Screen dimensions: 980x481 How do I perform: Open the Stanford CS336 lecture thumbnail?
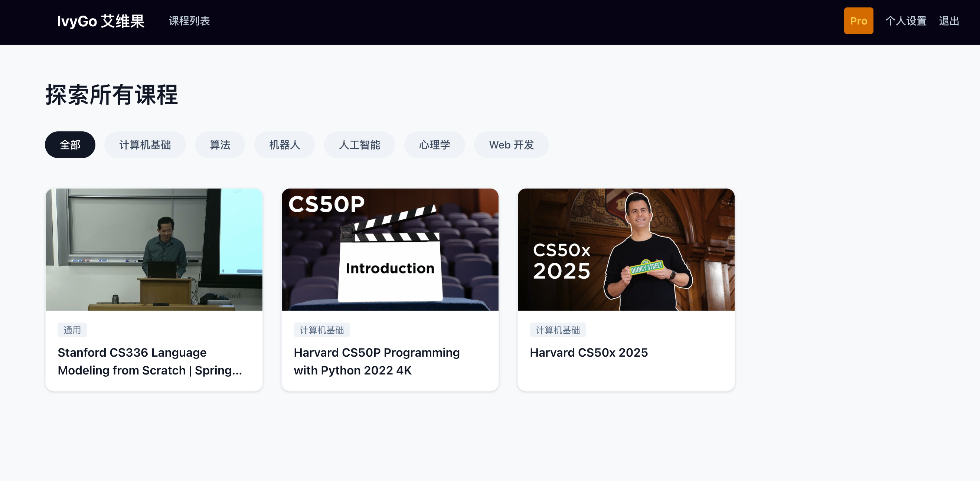(x=154, y=249)
